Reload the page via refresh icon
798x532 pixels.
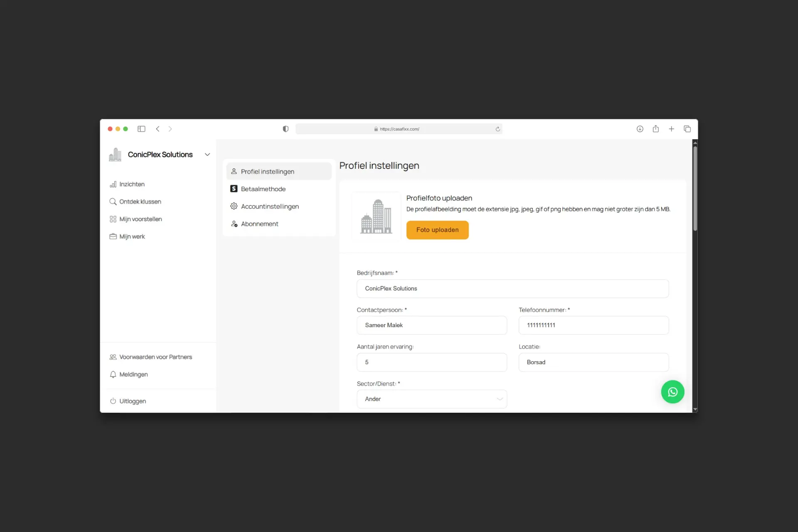click(498, 129)
